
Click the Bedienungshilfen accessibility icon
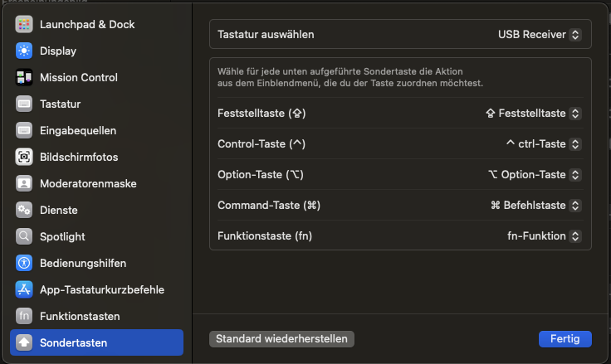point(24,263)
